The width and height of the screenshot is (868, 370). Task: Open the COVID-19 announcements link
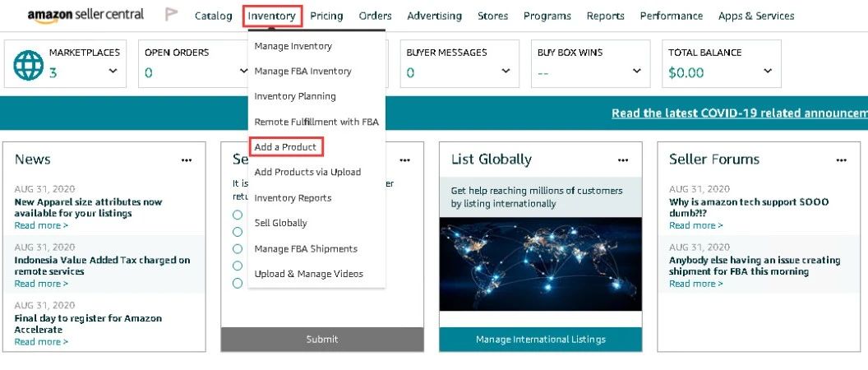tap(739, 113)
